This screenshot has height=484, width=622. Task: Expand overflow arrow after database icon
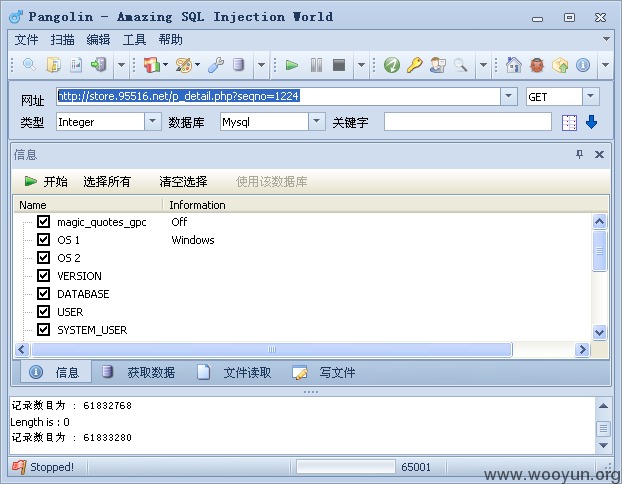pyautogui.click(x=261, y=65)
